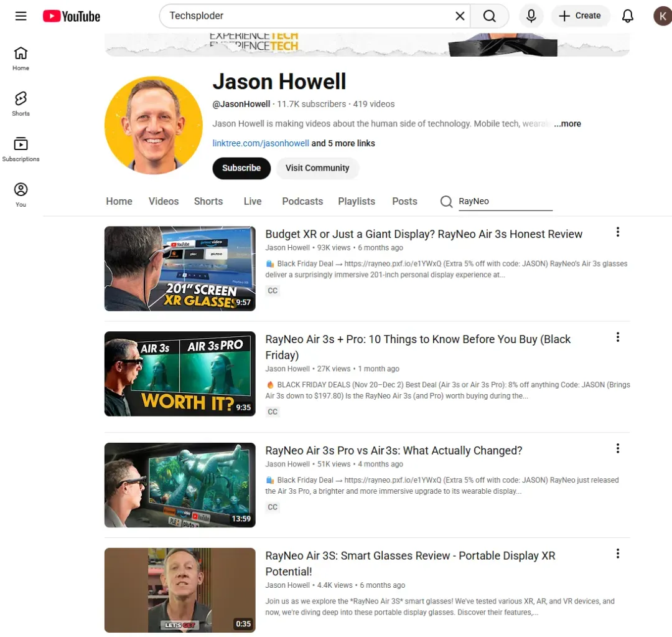
Task: Open the 201" Screen XR Glasses thumbnail
Action: pos(180,268)
